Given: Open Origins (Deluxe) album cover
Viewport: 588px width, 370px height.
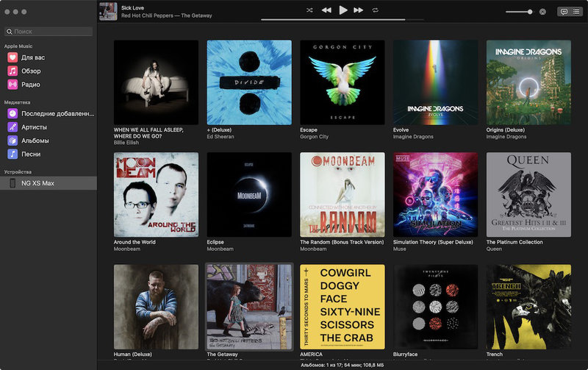Looking at the screenshot, I should pos(528,82).
